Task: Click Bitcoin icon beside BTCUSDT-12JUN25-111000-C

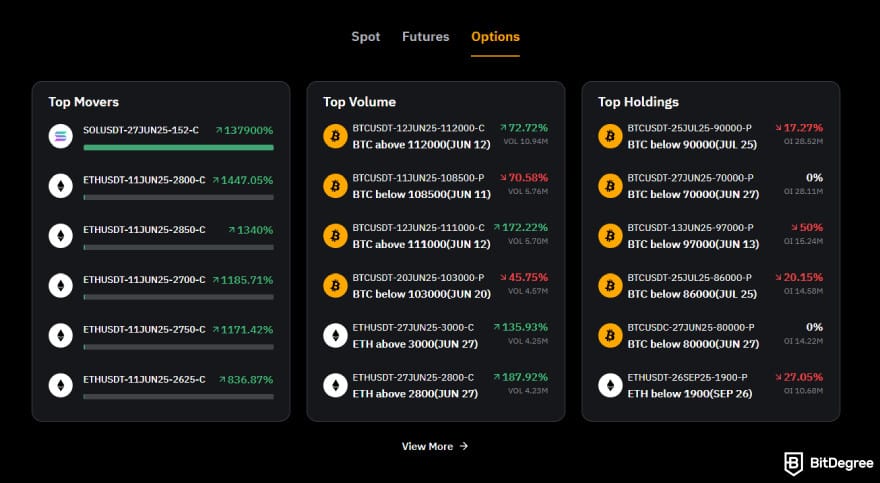Action: [x=335, y=236]
